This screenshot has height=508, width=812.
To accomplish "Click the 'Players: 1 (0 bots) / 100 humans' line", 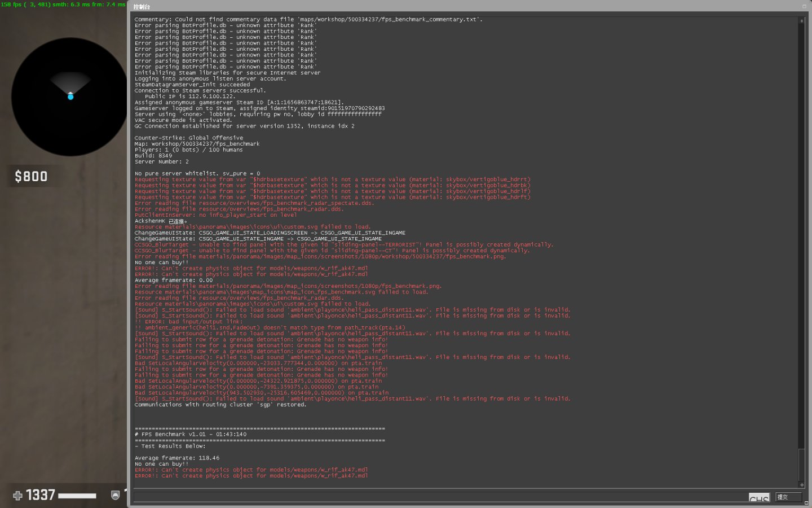I will [189, 150].
